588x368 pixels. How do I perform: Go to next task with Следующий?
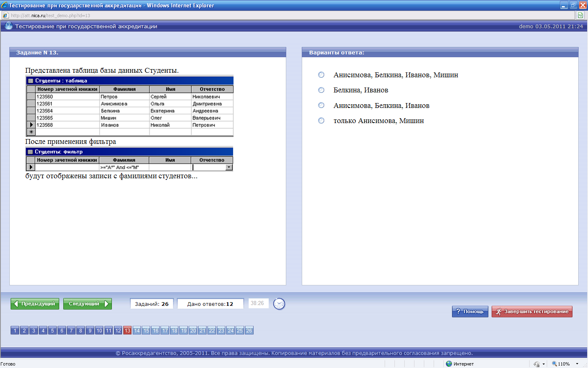87,304
